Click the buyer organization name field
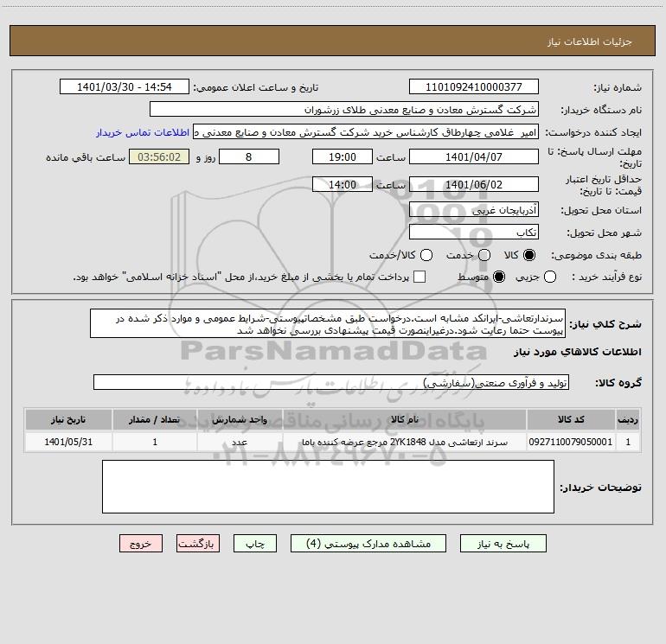The width and height of the screenshot is (666, 644). pyautogui.click(x=344, y=110)
